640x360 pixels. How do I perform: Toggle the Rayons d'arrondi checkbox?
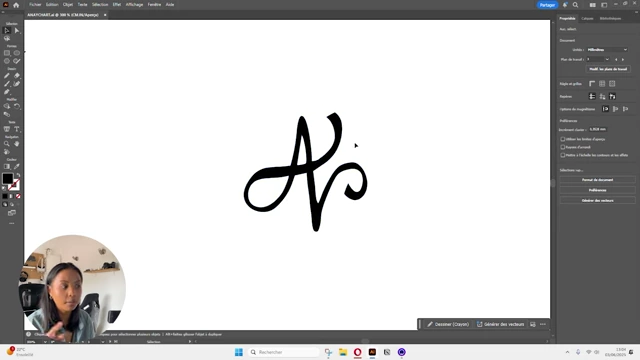pos(563,147)
